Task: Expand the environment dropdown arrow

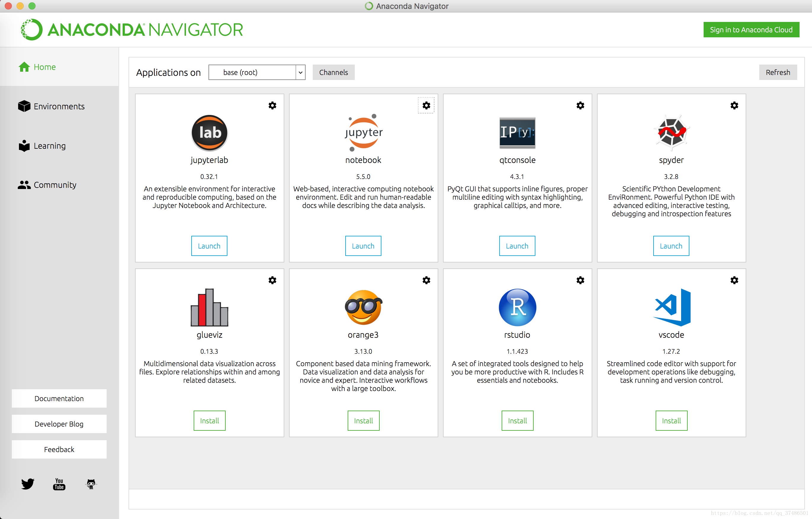Action: (x=301, y=73)
